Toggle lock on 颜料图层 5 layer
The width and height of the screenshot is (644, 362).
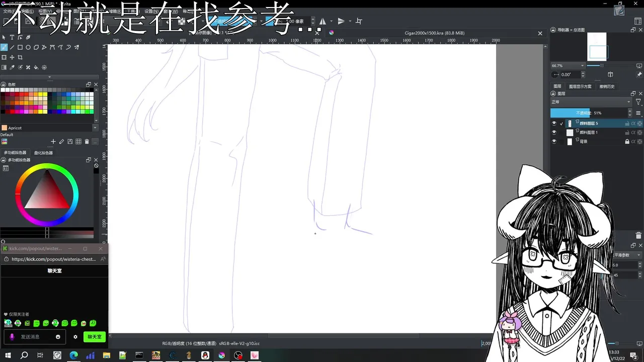[627, 123]
